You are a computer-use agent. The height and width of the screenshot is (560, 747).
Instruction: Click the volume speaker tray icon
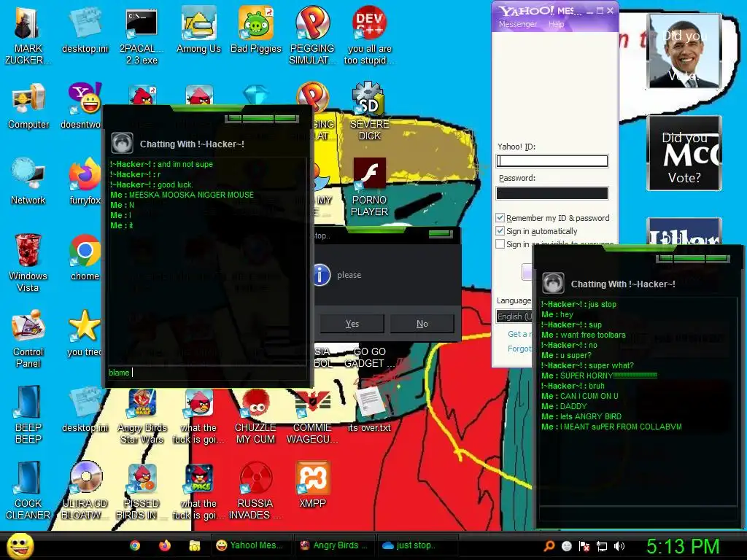coord(619,546)
